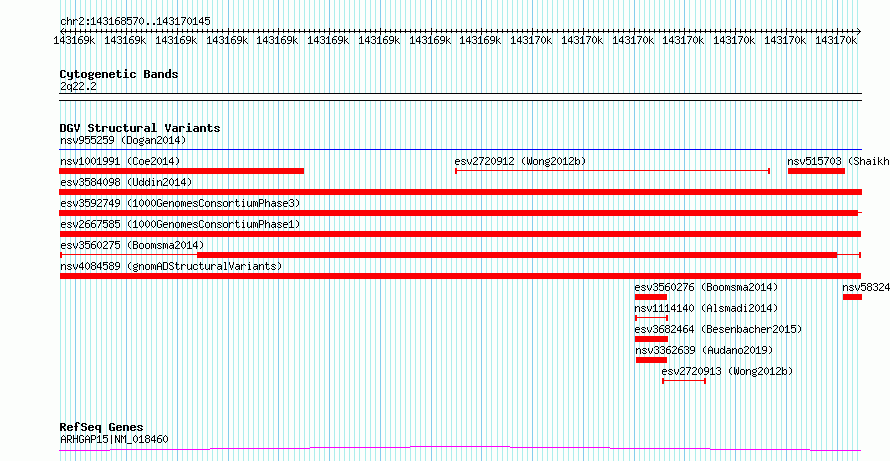Click the red bar of nsv1001991
The width and height of the screenshot is (890, 461).
(x=182, y=171)
